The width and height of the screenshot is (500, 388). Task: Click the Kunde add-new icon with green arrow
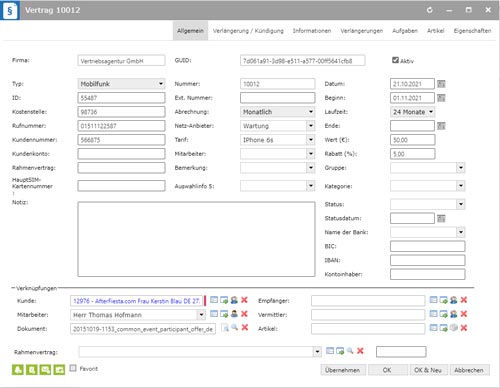pyautogui.click(x=224, y=300)
